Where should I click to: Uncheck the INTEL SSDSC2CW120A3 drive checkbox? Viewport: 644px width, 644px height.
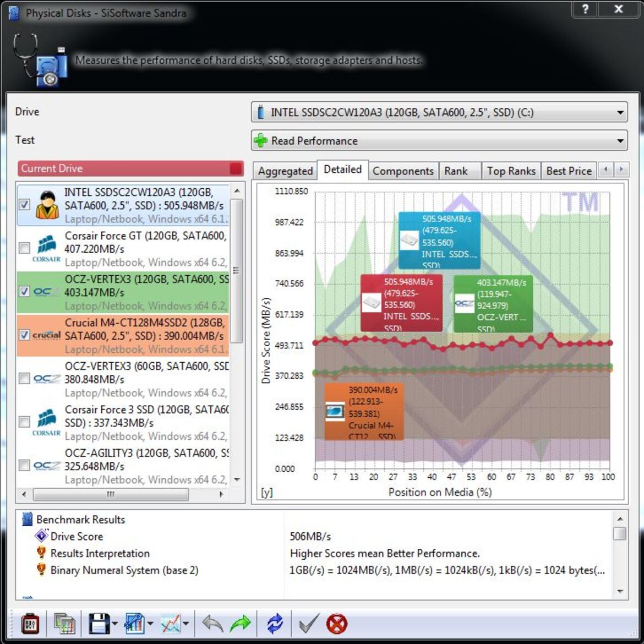[25, 205]
